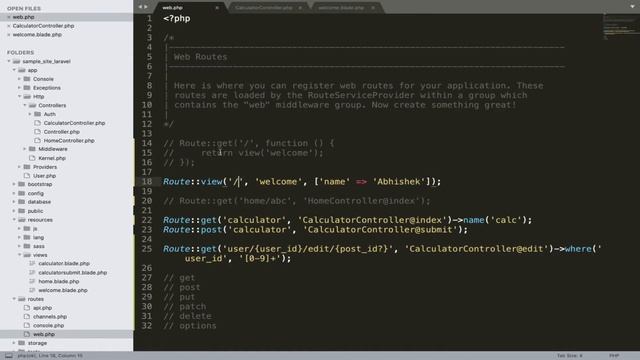Image resolution: width=640 pixels, height=360 pixels.
Task: Collapse the resources folder
Action: [14, 220]
